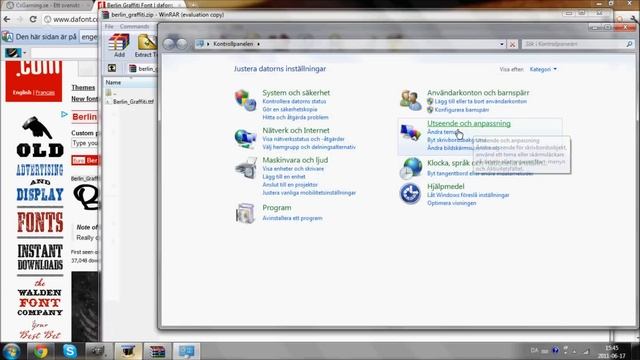
Task: Open System och säkerhet shield icon
Action: [x=245, y=100]
